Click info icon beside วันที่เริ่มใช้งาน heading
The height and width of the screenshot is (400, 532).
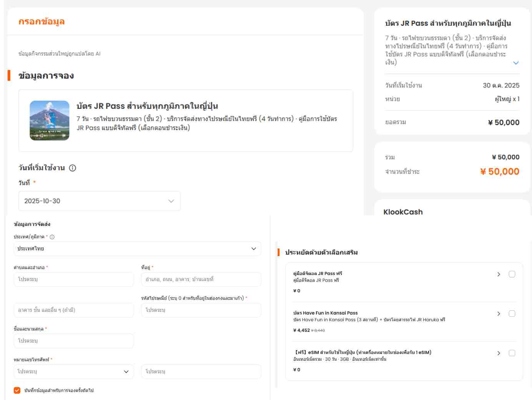point(73,168)
